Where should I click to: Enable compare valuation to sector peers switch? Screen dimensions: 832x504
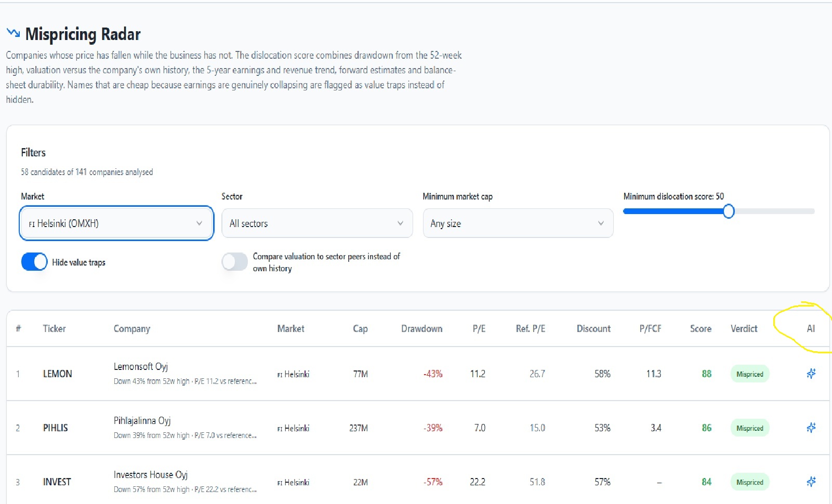coord(235,262)
